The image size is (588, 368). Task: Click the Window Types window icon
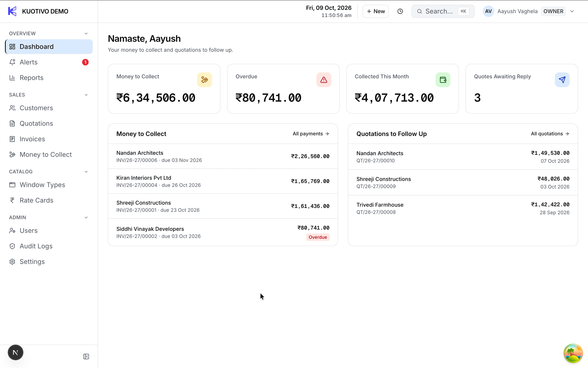point(12,185)
